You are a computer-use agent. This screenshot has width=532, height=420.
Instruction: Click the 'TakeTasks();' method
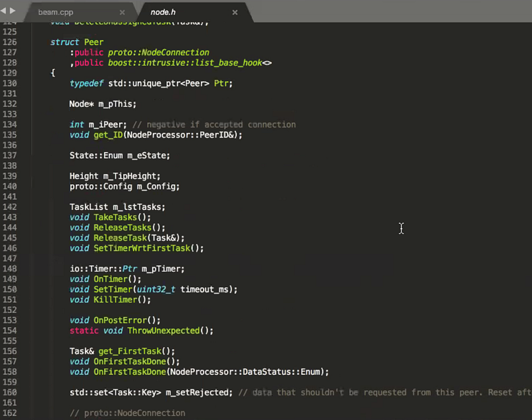tap(122, 217)
